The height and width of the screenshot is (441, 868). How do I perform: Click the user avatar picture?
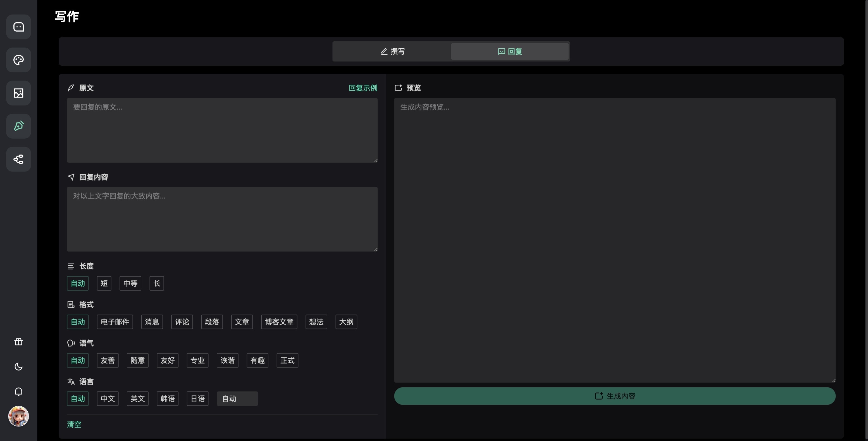click(x=18, y=416)
